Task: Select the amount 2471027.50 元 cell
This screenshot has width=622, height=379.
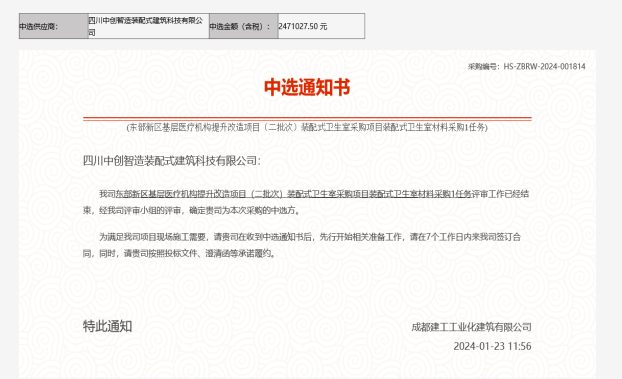Action: coord(321,26)
